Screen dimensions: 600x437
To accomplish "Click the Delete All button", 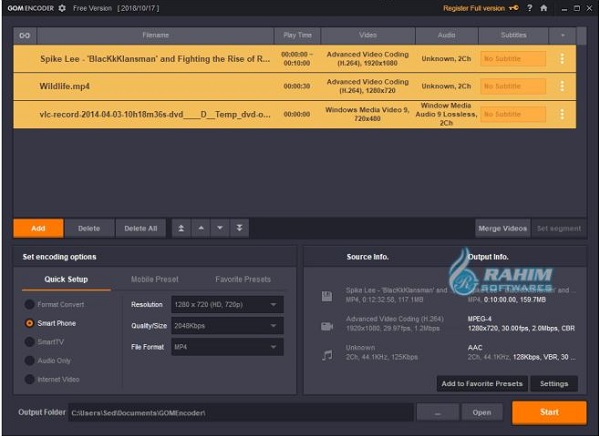I will point(141,228).
